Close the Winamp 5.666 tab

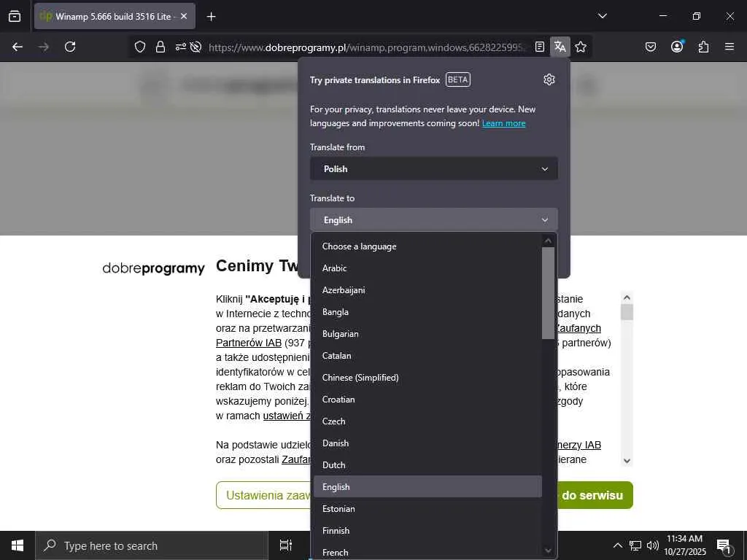coord(184,16)
